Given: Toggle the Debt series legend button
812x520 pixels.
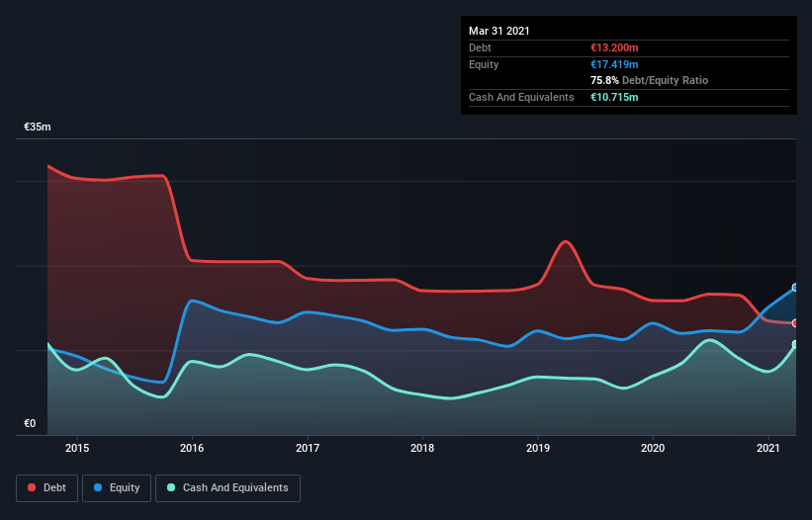Looking at the screenshot, I should coord(46,488).
